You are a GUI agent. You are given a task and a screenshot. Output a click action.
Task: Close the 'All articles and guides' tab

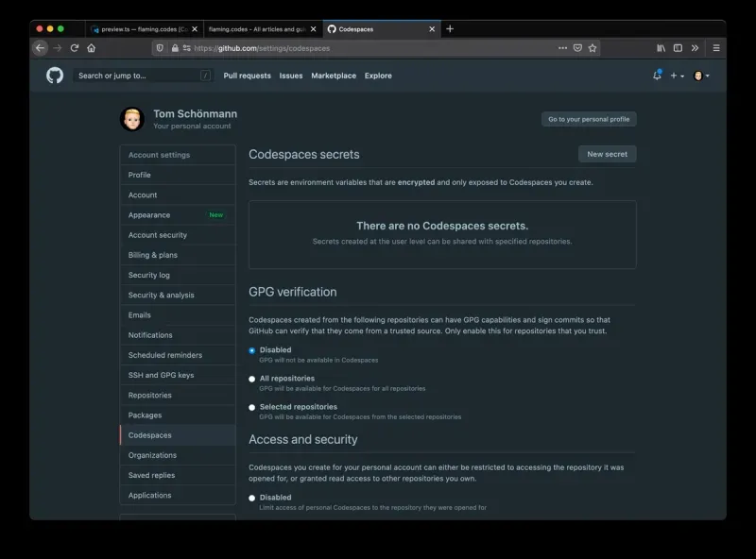click(314, 29)
